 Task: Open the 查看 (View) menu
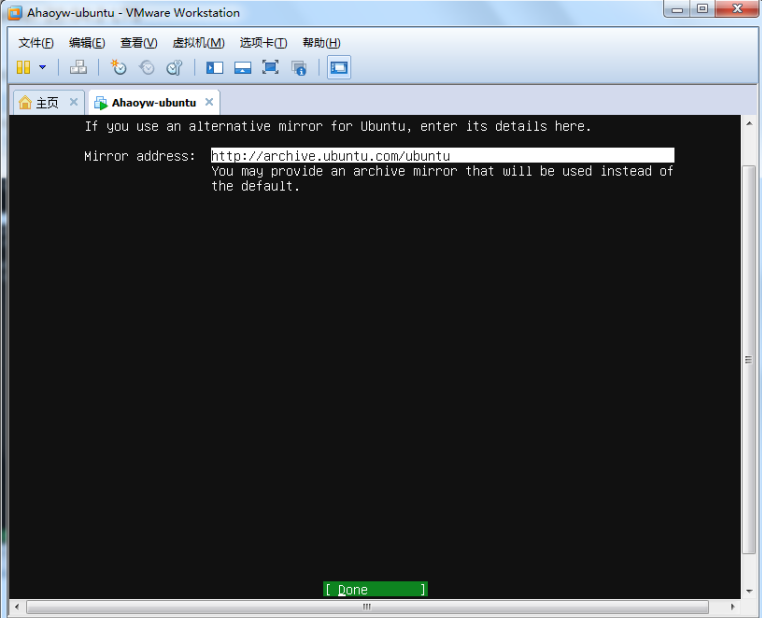pyautogui.click(x=138, y=43)
